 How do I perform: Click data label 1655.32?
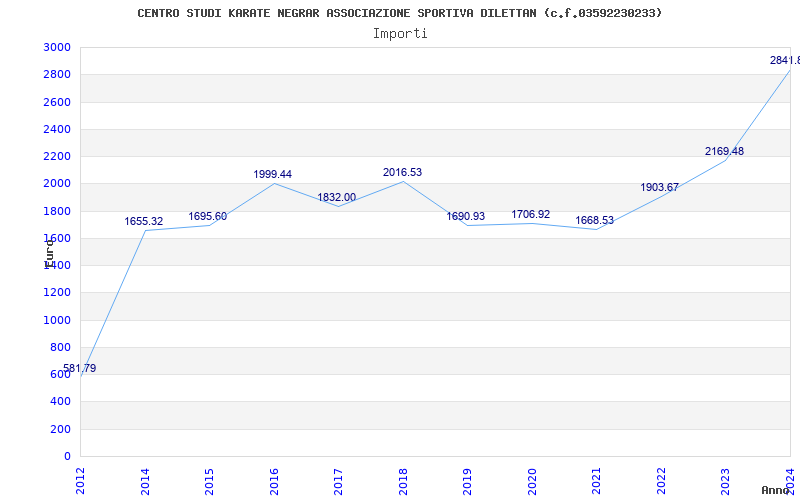[x=144, y=221]
